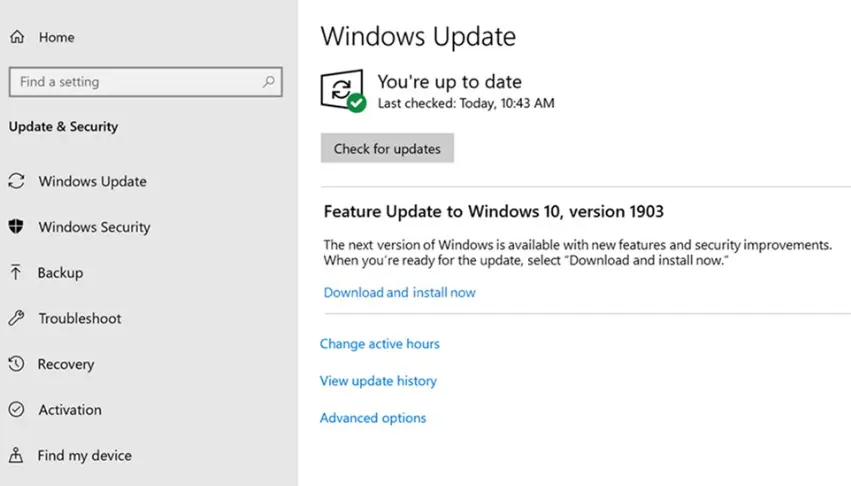Click the Troubleshoot wrench icon
Screen dimensions: 851x486
coord(16,318)
